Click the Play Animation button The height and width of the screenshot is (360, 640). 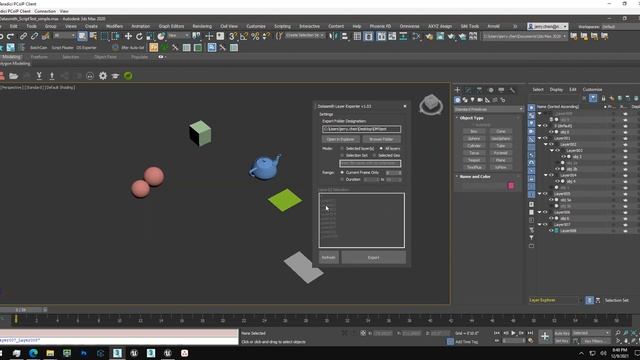pos(513,333)
